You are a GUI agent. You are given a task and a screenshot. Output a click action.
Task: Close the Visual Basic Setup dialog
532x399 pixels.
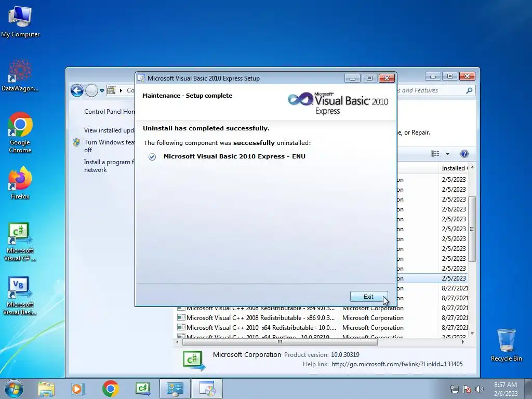coord(387,78)
